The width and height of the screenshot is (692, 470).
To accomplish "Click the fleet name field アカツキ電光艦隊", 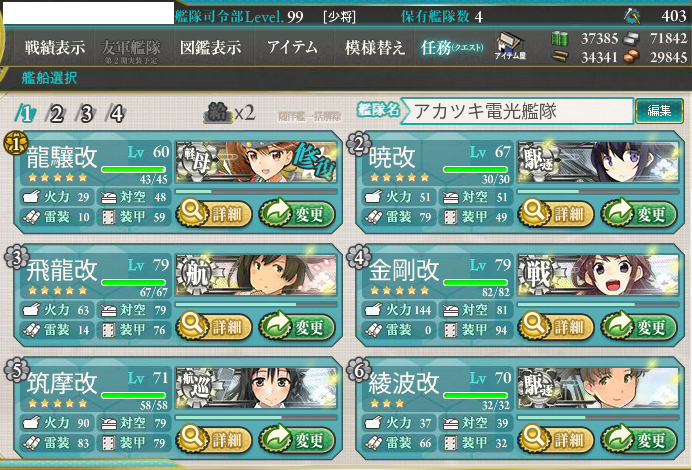I will (517, 111).
